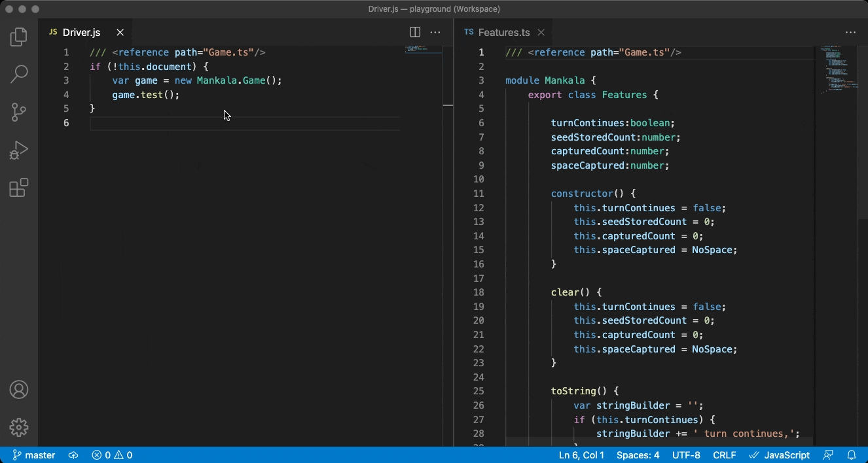Viewport: 868px width, 463px height.
Task: Click the master branch indicator
Action: click(x=34, y=455)
